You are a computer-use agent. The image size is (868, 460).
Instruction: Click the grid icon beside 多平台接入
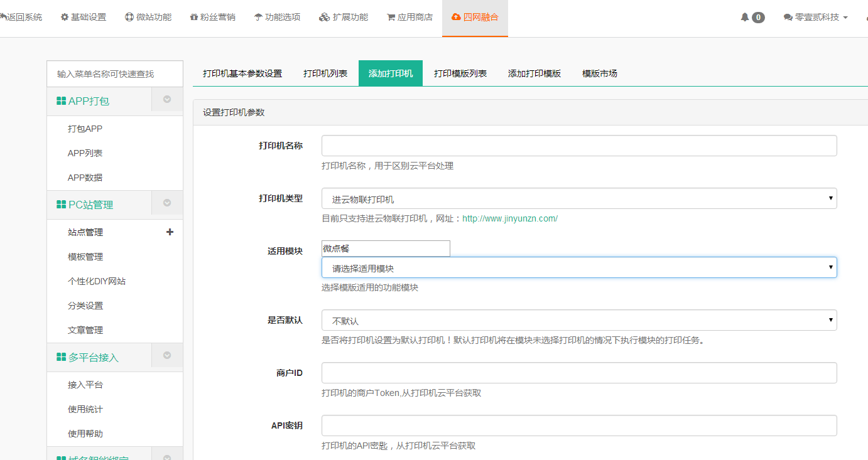61,357
